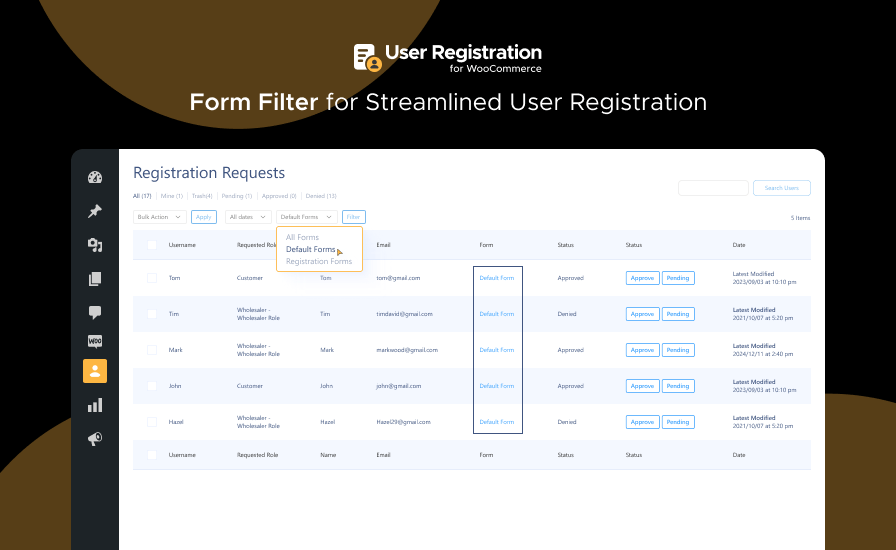Open the Default Form link in Mark's row
The height and width of the screenshot is (550, 896).
tap(497, 350)
